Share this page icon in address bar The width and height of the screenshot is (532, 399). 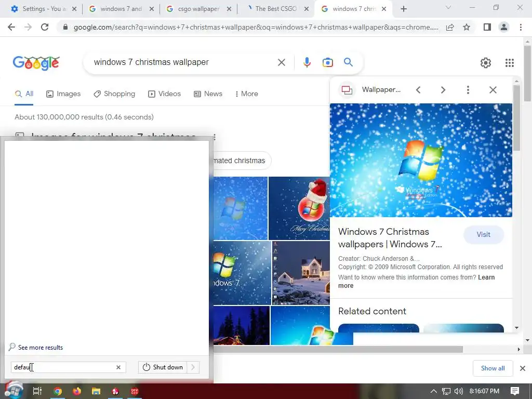[x=450, y=27]
